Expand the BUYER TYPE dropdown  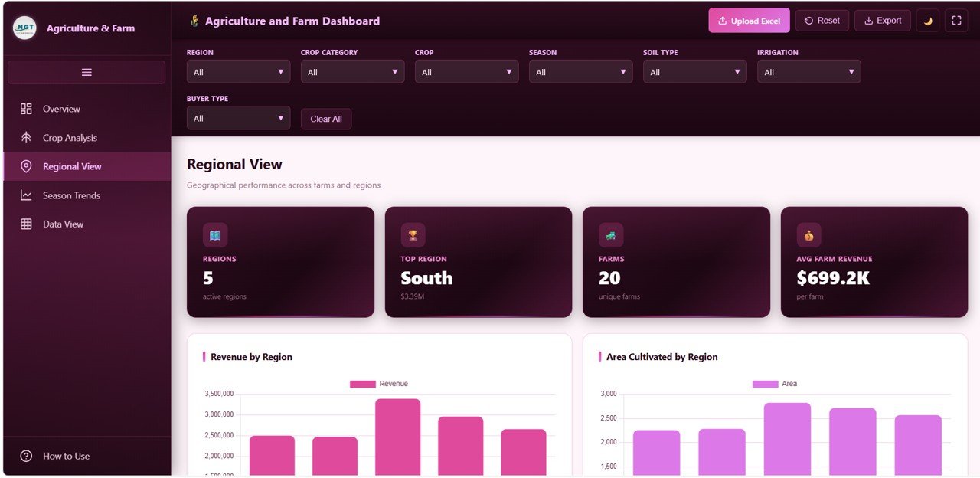(238, 119)
